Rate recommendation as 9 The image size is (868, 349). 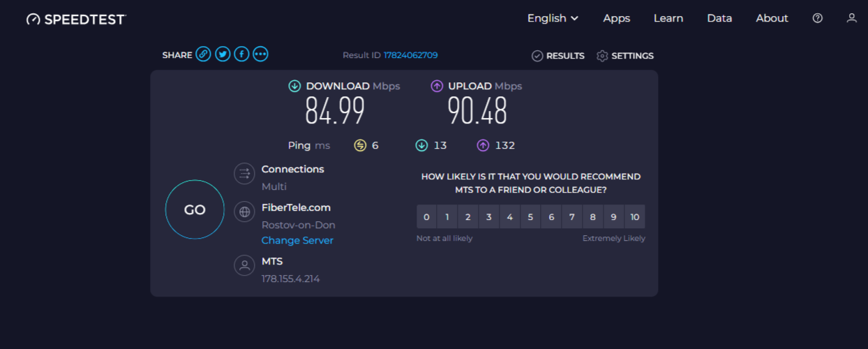(613, 217)
